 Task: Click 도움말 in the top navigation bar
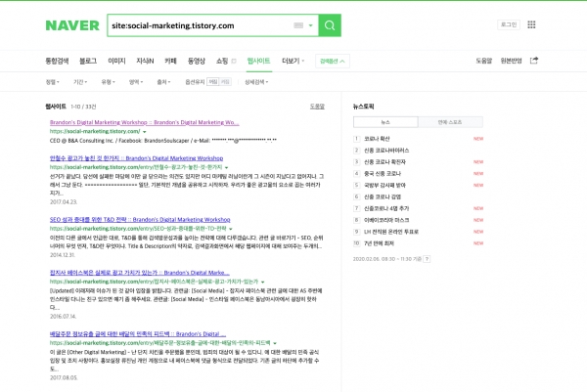pos(483,61)
